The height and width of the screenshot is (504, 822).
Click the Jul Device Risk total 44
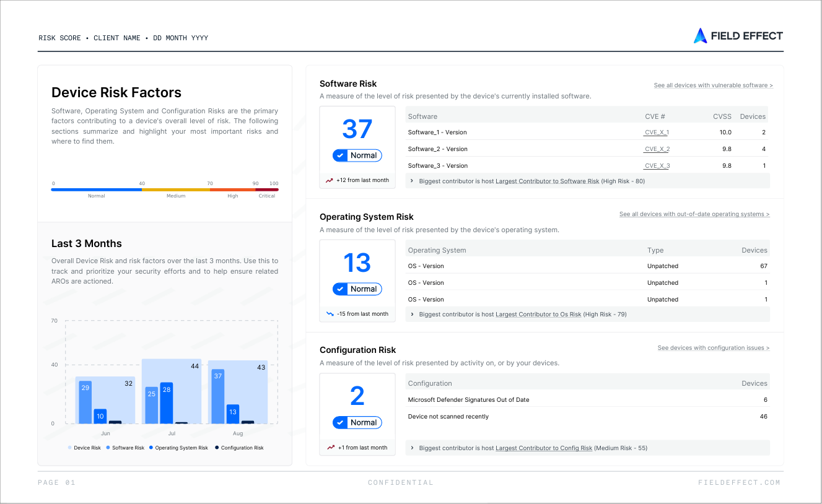pos(195,367)
